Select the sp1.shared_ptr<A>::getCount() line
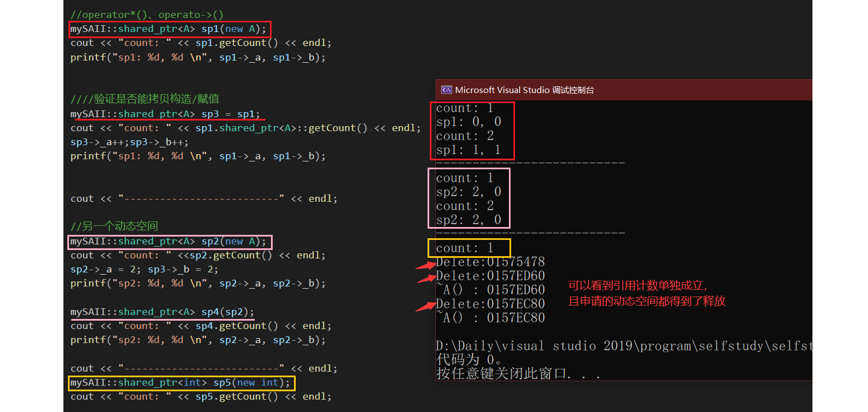 point(245,128)
